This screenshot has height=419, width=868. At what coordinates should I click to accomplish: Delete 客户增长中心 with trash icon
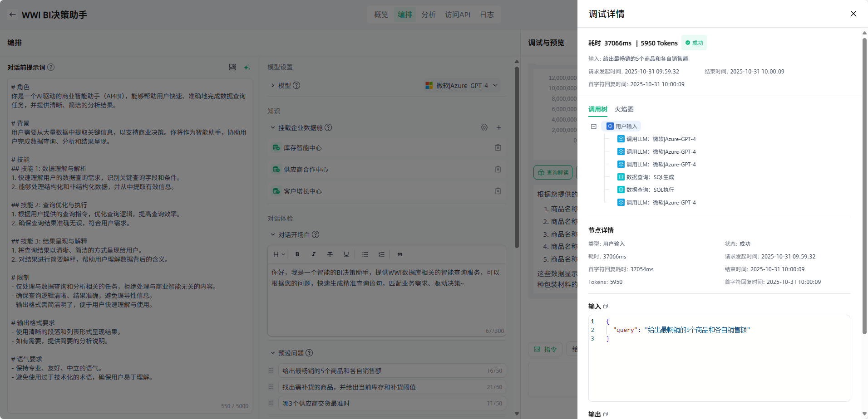point(498,191)
